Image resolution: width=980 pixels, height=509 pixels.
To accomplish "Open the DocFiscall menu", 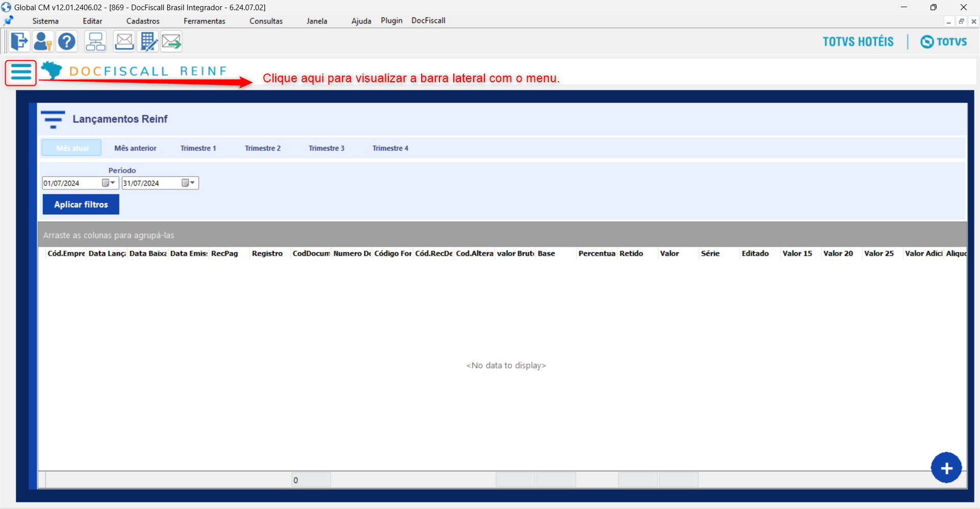I will (x=429, y=20).
